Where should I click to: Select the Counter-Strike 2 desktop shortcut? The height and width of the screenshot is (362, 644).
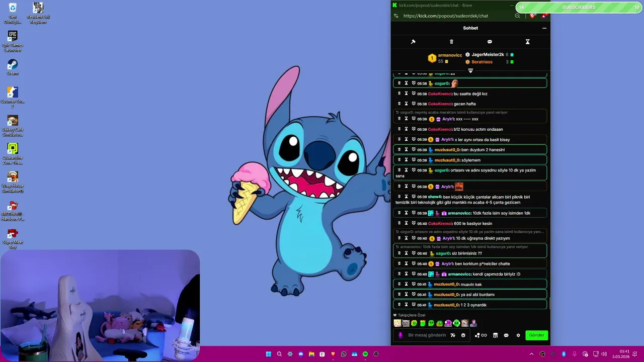(x=13, y=97)
